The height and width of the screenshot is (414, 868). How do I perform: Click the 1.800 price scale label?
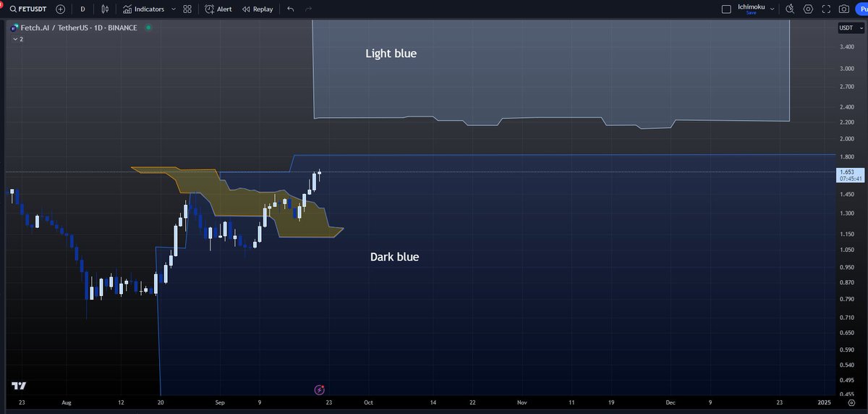(846, 156)
